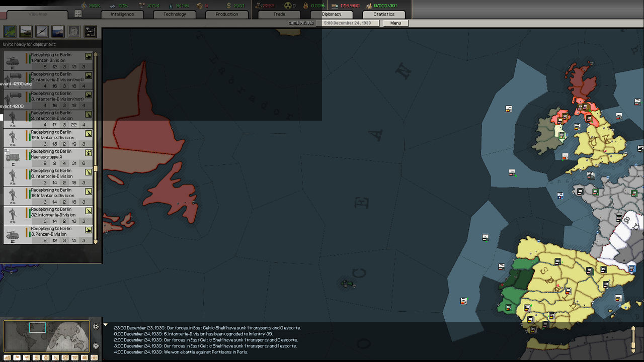Open the Intelligence tab
This screenshot has height=362, width=644.
click(x=122, y=15)
